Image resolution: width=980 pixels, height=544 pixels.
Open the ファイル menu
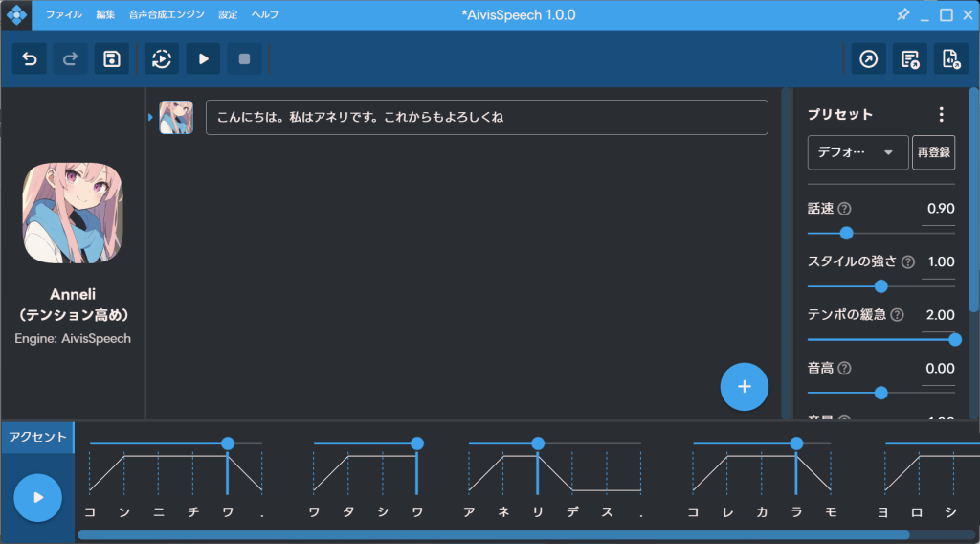[x=64, y=14]
